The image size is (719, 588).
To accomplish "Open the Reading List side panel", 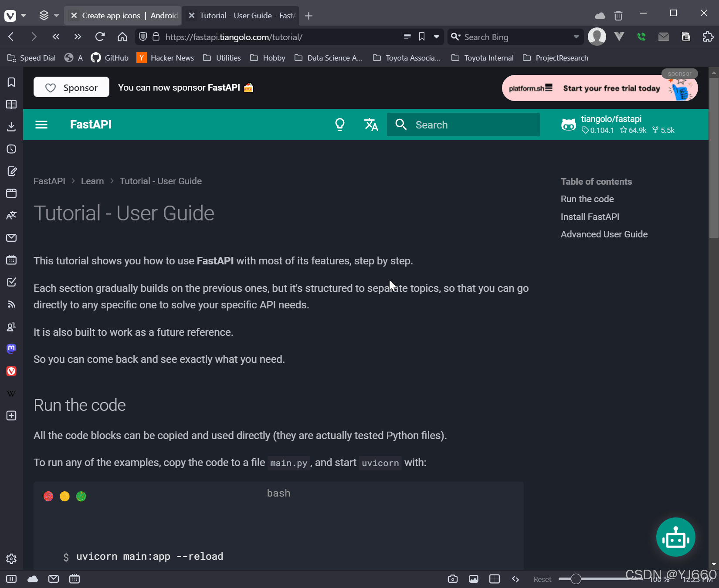I will click(x=11, y=105).
